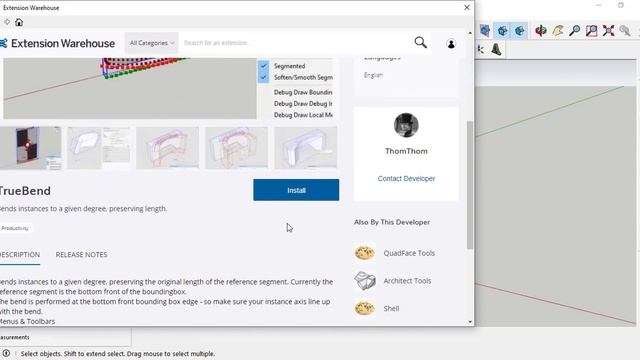
Task: Close the Extension Warehouse window
Action: pos(467,7)
